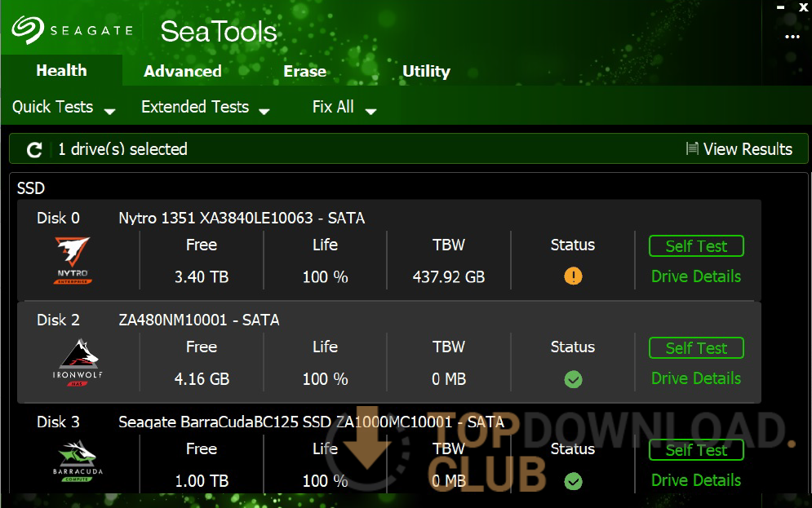The image size is (812, 508).
Task: Select the ZA480NM10001 - SATA drive name
Action: [199, 320]
